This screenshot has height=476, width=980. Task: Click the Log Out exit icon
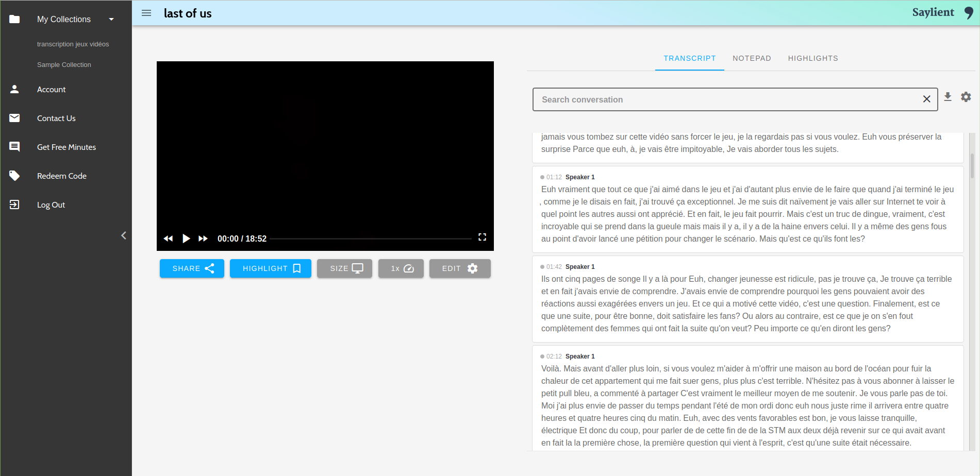pos(14,205)
